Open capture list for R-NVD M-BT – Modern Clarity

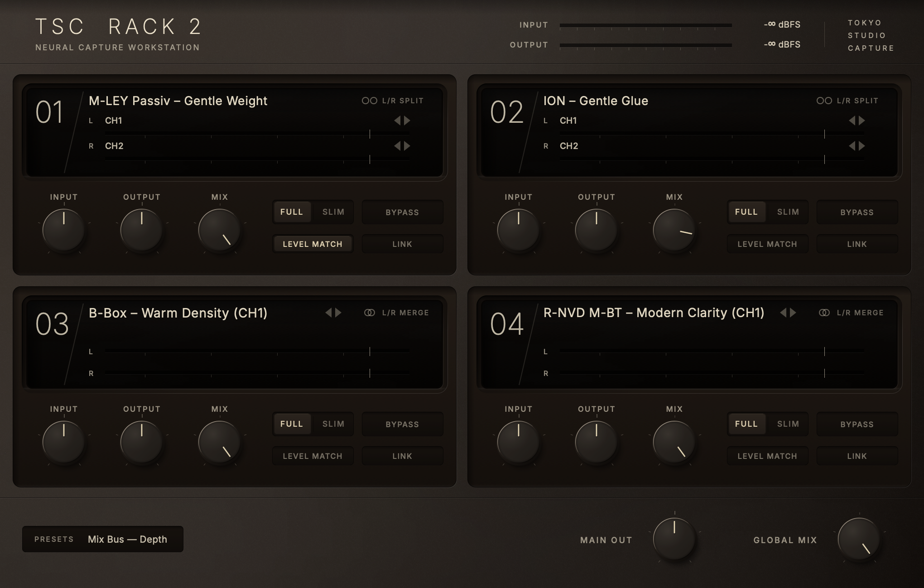[x=654, y=313]
